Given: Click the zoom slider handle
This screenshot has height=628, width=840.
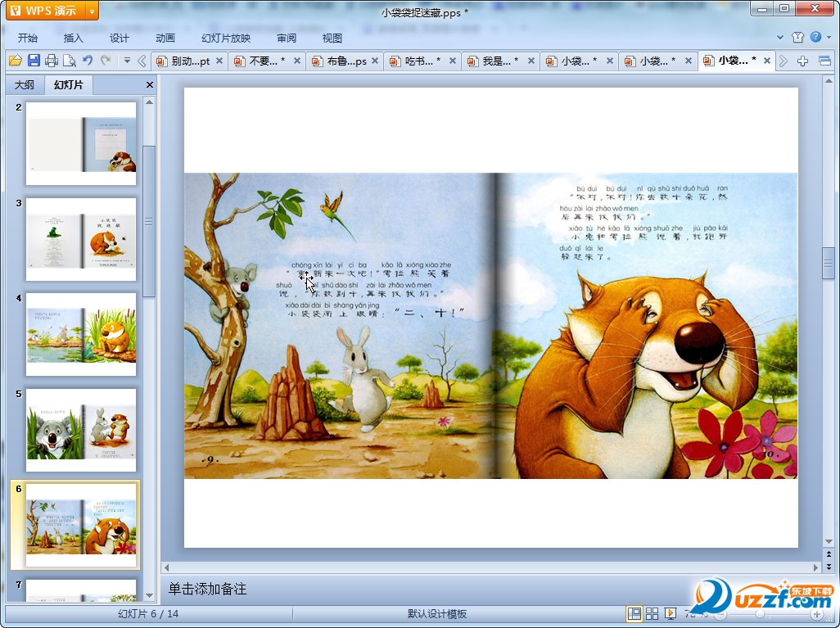Looking at the screenshot, I should pyautogui.click(x=761, y=614).
